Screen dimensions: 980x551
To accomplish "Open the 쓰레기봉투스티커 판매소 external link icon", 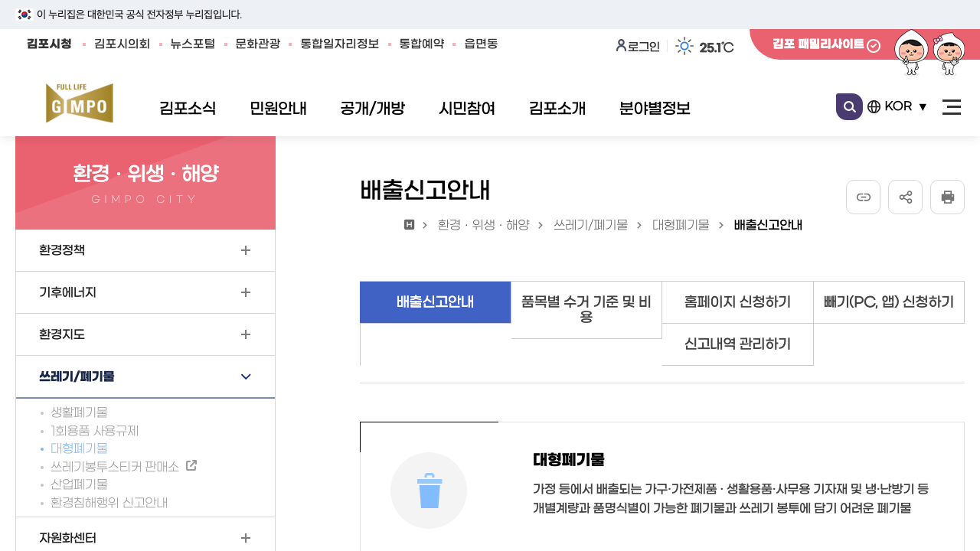I will tap(191, 465).
